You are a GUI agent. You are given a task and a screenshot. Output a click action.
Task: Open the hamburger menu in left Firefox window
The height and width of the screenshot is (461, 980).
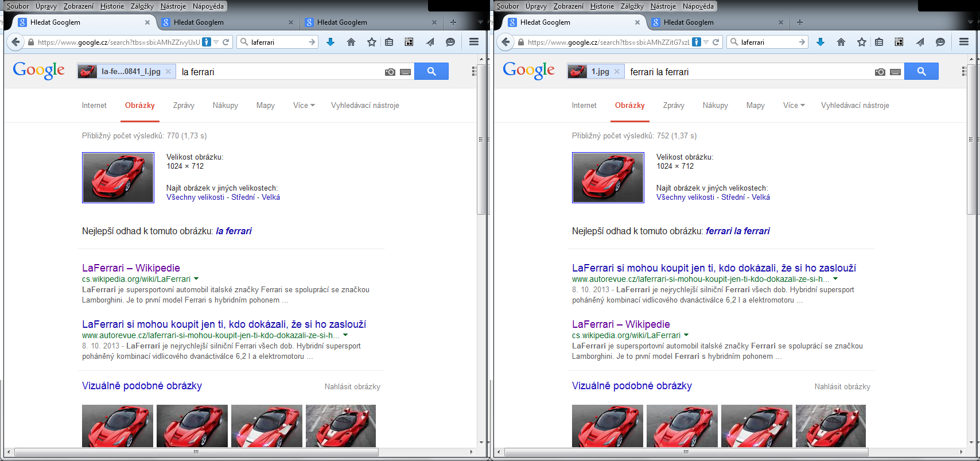(x=474, y=42)
